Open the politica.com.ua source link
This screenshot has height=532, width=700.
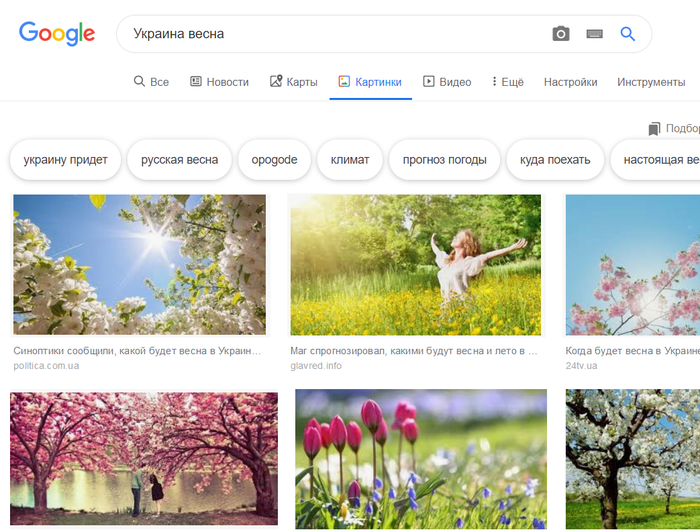click(x=46, y=366)
